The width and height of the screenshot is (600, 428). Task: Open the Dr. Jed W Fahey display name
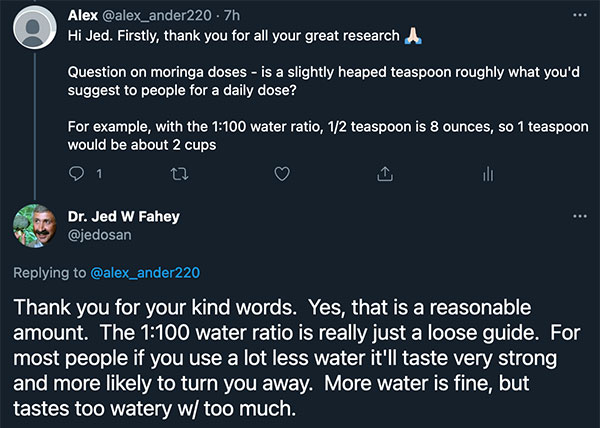click(124, 216)
